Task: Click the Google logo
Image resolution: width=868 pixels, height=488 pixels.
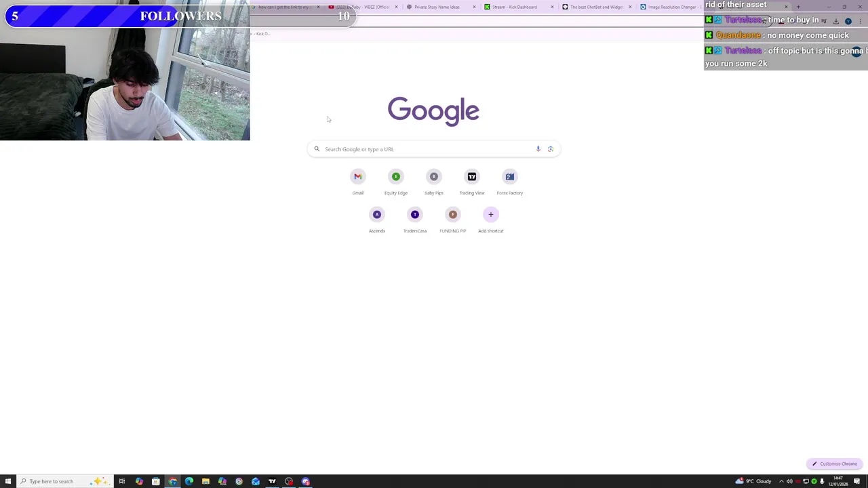Action: pos(433,111)
